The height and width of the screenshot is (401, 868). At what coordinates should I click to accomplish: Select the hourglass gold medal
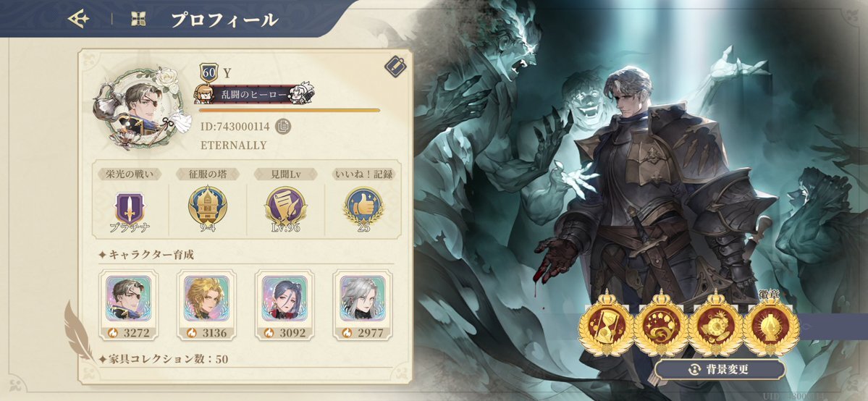(606, 324)
